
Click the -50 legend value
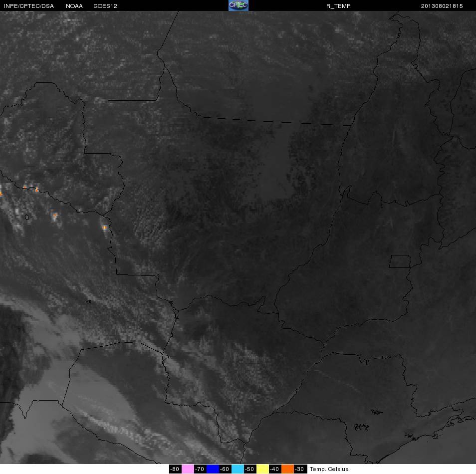(x=250, y=469)
